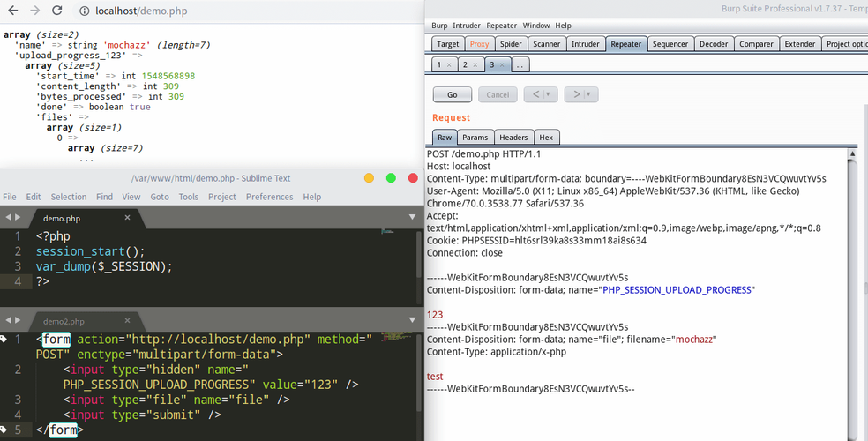Open tab dropdown arrow of demo2.php pane
Screen dimensions: 868x441
412,320
